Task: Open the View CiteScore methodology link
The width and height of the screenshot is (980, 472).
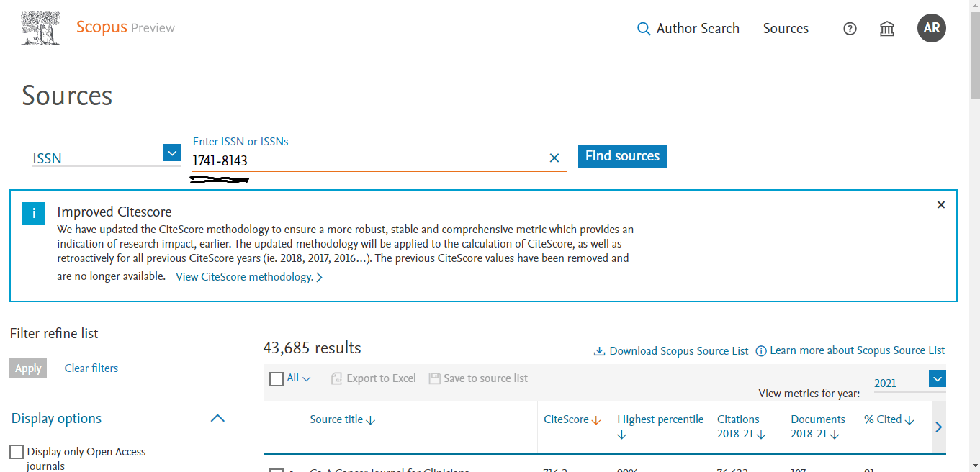Action: pos(245,276)
